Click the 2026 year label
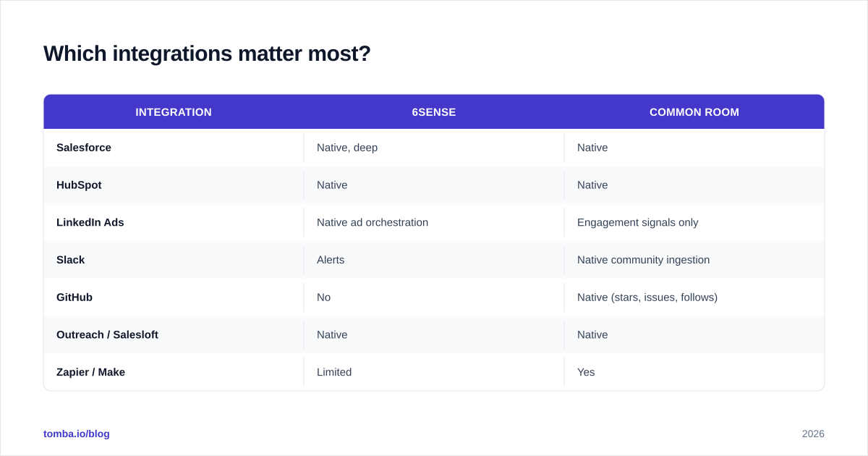 pos(813,434)
